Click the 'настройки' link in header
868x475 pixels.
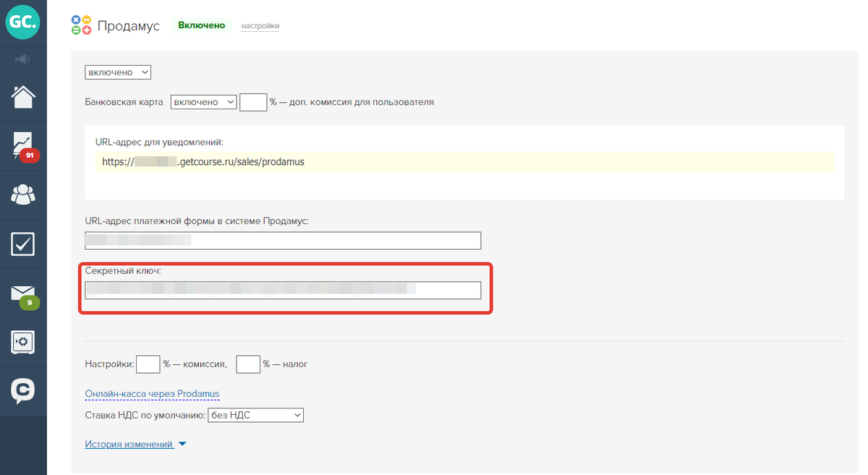point(260,26)
